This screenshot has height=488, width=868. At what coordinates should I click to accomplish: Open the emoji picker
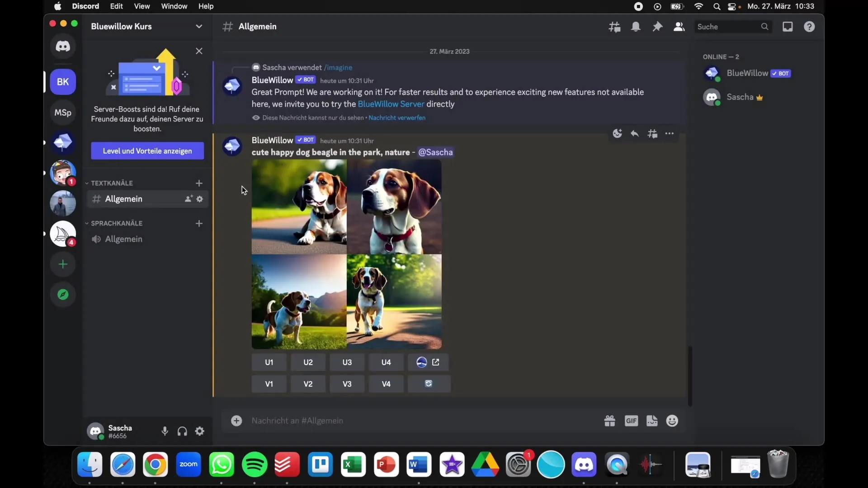pyautogui.click(x=672, y=421)
